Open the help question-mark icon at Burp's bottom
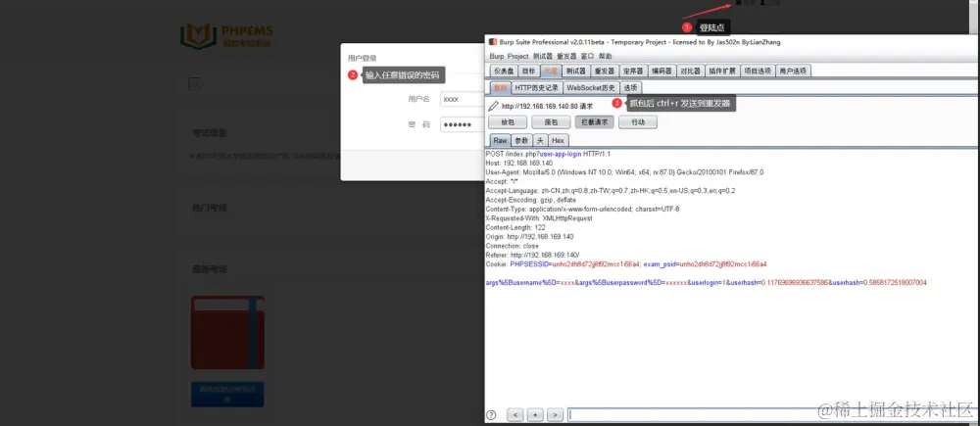The height and width of the screenshot is (426, 980). click(491, 415)
